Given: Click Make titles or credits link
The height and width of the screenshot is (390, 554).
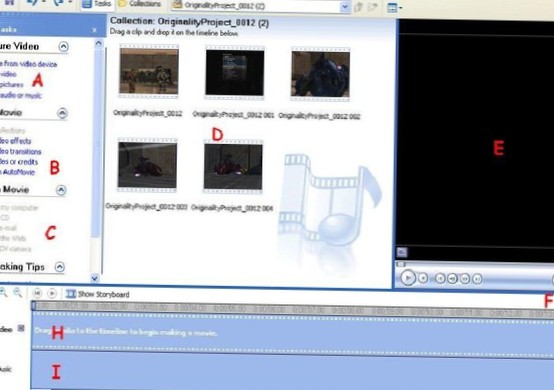Looking at the screenshot, I should (19, 162).
